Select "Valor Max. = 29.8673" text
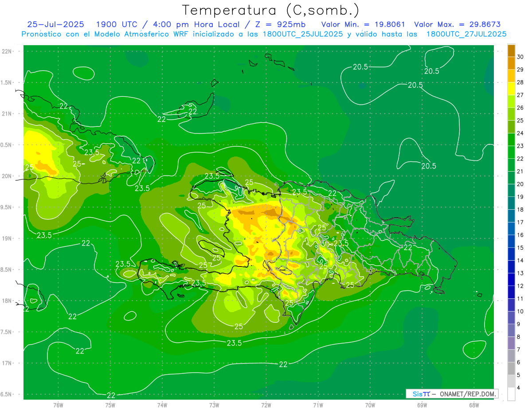 [x=458, y=24]
